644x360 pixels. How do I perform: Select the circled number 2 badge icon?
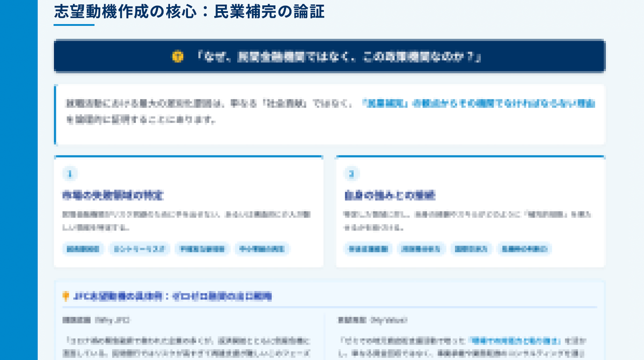(352, 174)
